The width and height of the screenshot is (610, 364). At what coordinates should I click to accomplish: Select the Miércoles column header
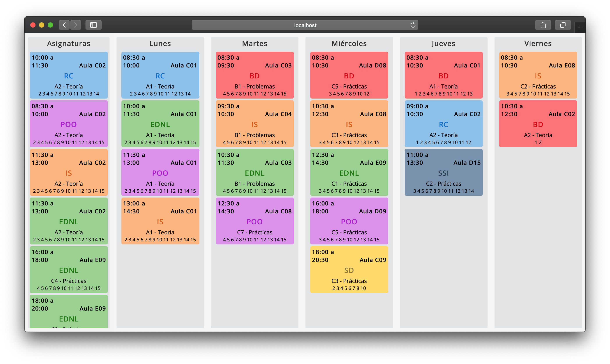coord(349,43)
